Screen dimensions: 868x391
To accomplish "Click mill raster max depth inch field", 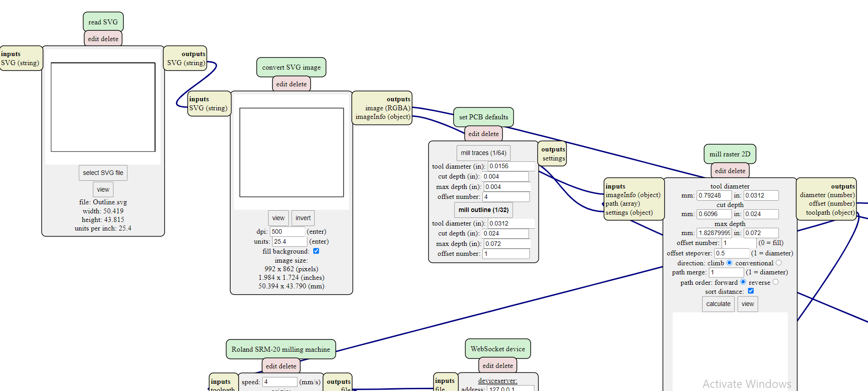I will 761,233.
